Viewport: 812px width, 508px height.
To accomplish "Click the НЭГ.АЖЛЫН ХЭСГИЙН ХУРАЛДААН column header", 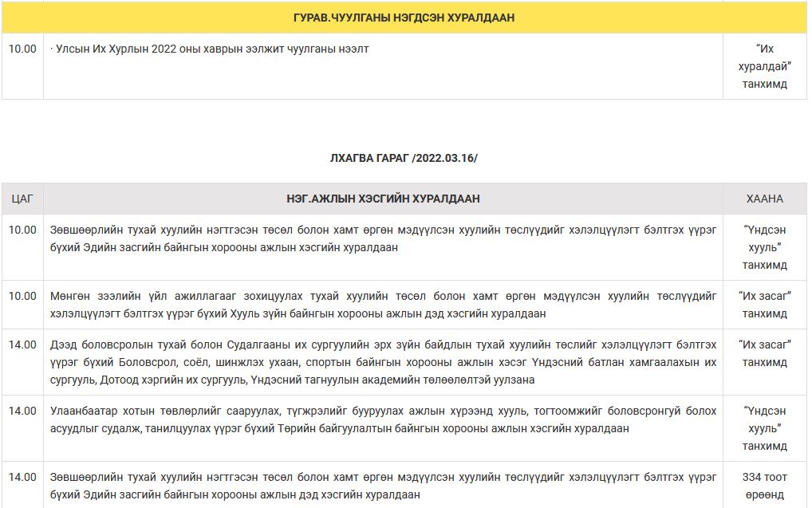I will click(383, 199).
